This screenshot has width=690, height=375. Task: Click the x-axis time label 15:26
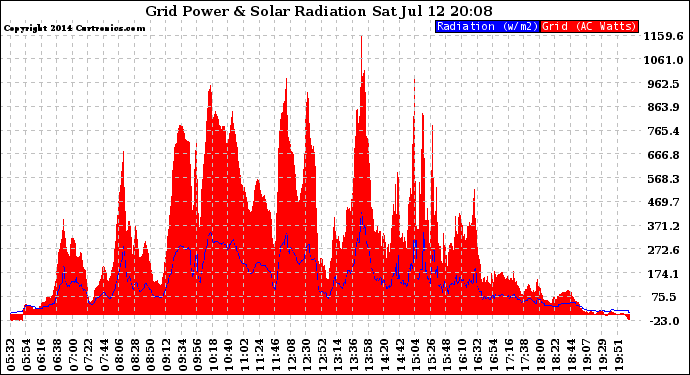coord(430,354)
